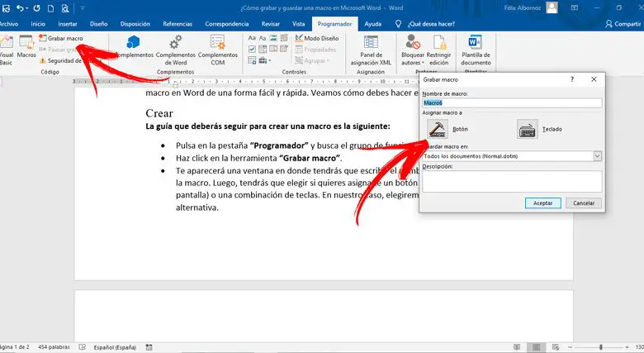
Task: Switch to Print Layout view
Action: [x=536, y=347]
